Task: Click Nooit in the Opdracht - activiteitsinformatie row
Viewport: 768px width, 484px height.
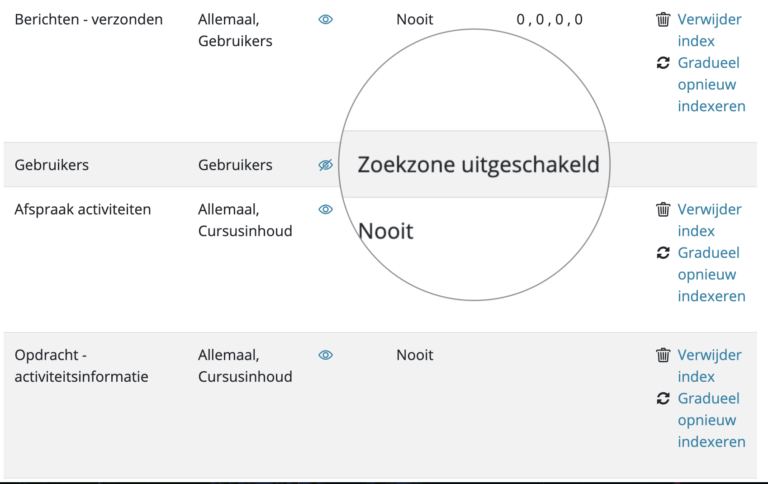Action: tap(415, 355)
